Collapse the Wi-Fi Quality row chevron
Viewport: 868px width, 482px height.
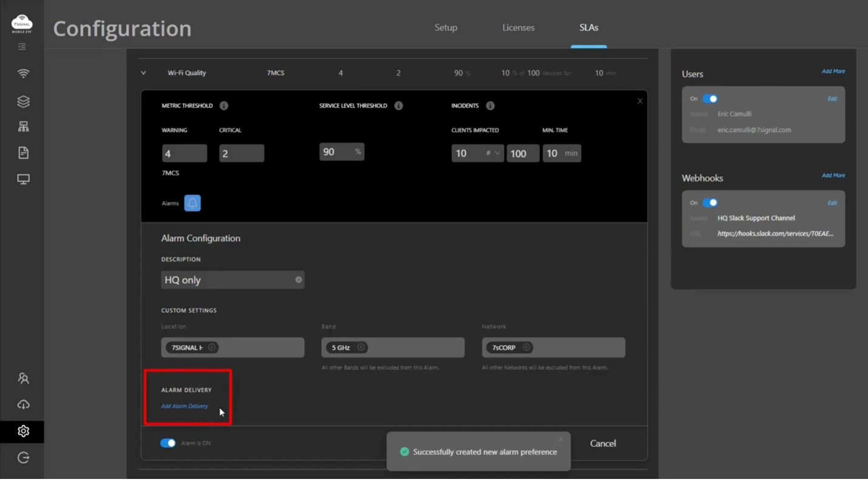click(x=143, y=73)
